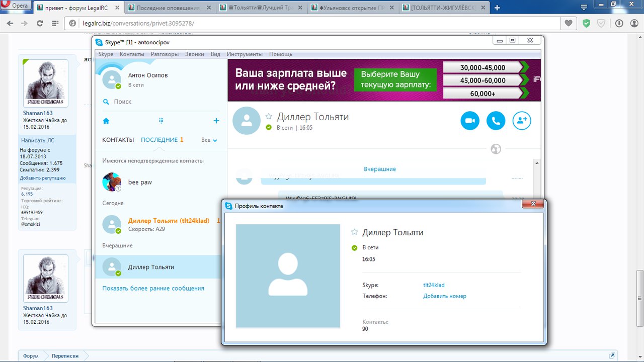
Task: Click the Opera tab menu icon near window controls
Action: 584,8
